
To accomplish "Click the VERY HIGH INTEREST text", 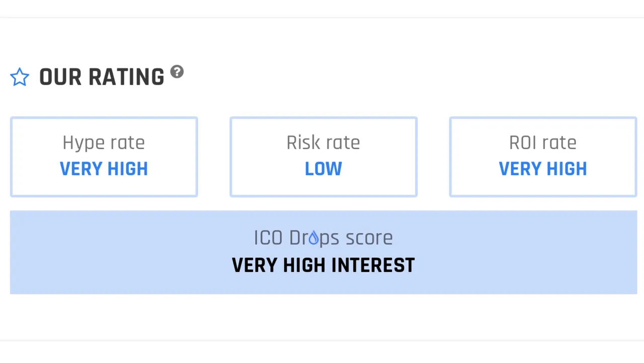I will 324,265.
